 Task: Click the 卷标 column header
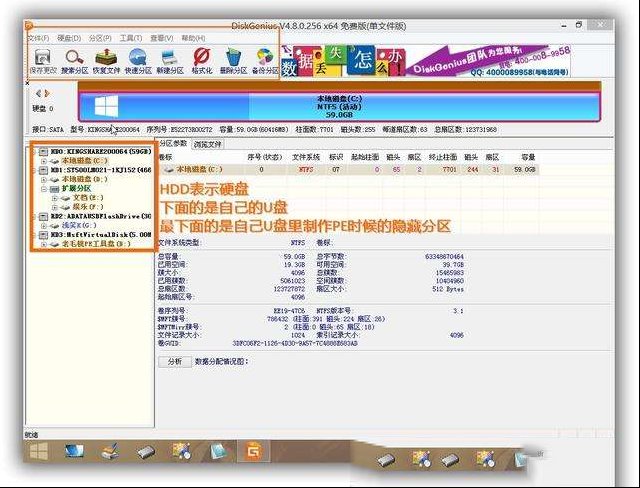(165, 157)
